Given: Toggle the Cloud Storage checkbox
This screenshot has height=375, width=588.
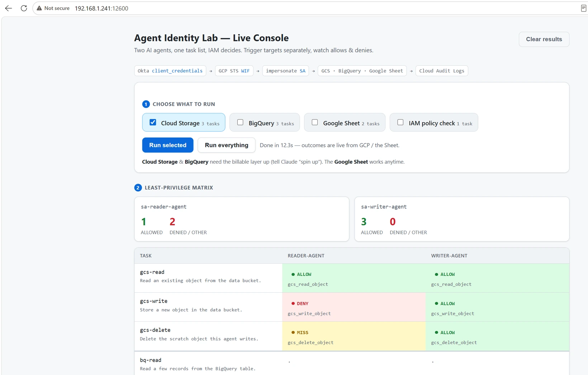Looking at the screenshot, I should (153, 122).
